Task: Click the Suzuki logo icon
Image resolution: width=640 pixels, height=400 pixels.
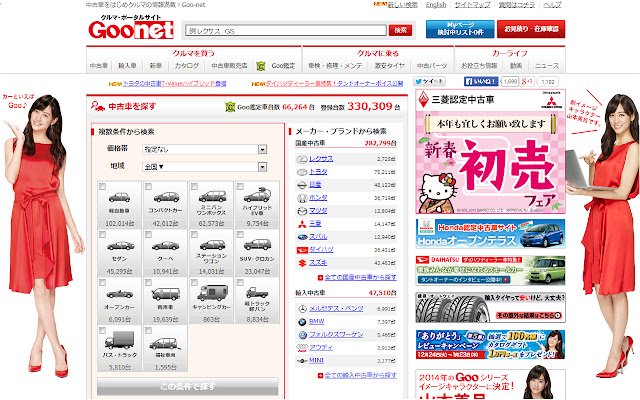Action: [x=302, y=263]
